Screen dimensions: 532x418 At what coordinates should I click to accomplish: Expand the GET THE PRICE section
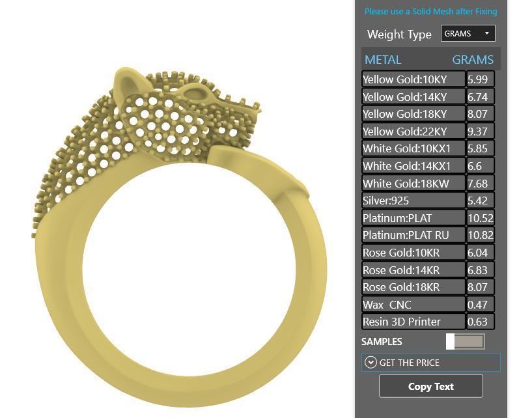(x=430, y=363)
